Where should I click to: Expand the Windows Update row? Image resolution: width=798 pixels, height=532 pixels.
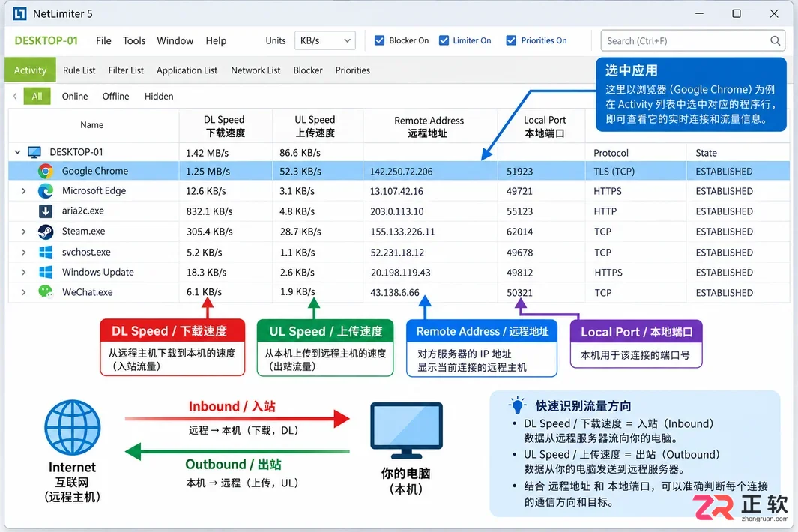tap(23, 272)
